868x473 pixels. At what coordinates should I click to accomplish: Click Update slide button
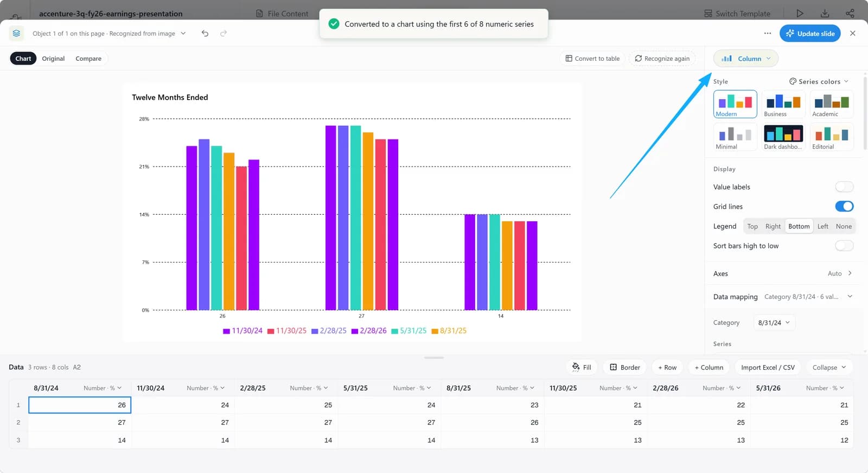click(x=810, y=34)
